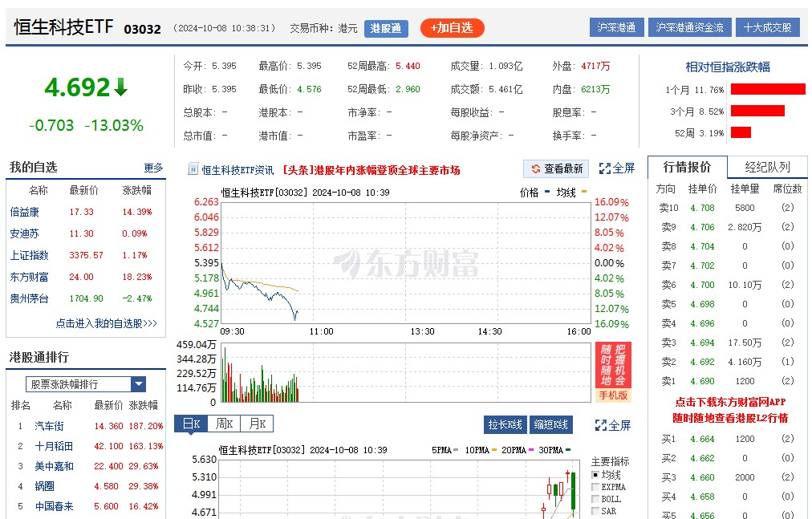The width and height of the screenshot is (812, 519).
Task: Enable the EXPMA indicator checkbox
Action: 595,487
